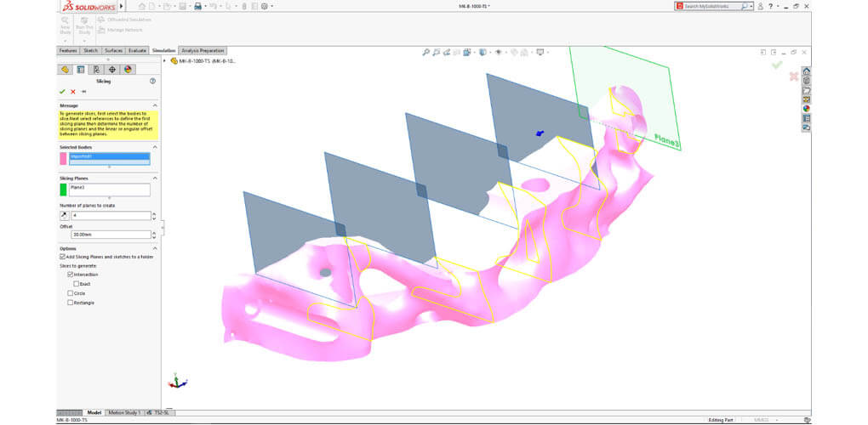Image resolution: width=868 pixels, height=425 pixels.
Task: Open SOLIDWORKS Resources home icon
Action: pyautogui.click(x=806, y=71)
